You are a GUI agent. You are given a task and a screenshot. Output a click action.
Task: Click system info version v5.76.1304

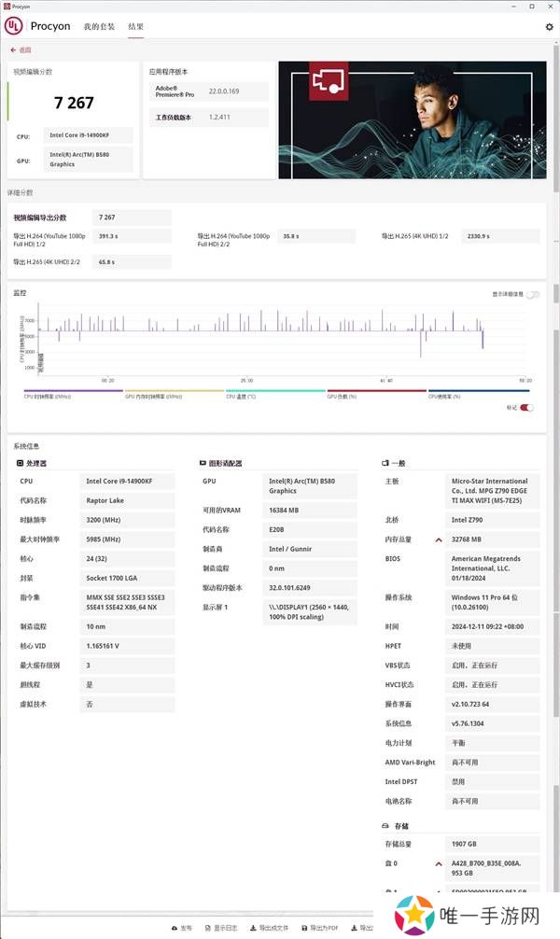coord(492,724)
